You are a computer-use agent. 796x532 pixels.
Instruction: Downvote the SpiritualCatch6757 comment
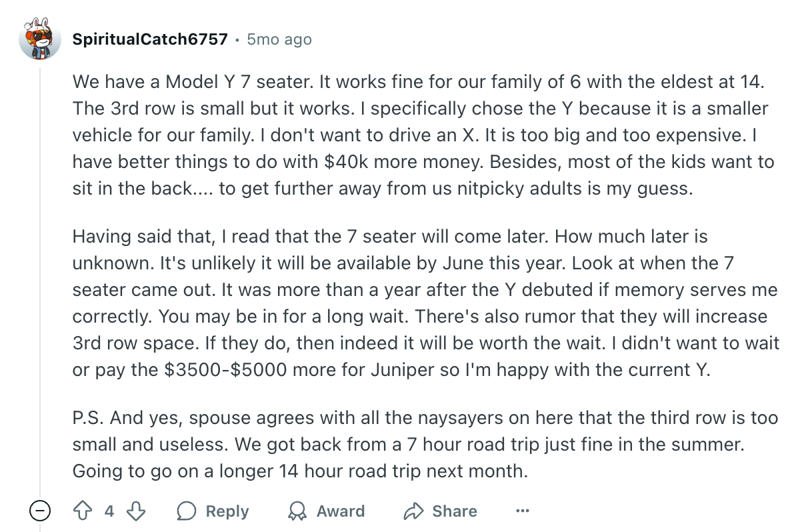(136, 511)
